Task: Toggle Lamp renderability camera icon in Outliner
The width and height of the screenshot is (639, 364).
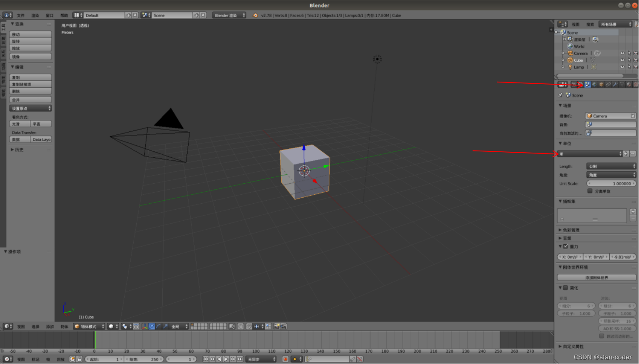Action: [x=636, y=67]
